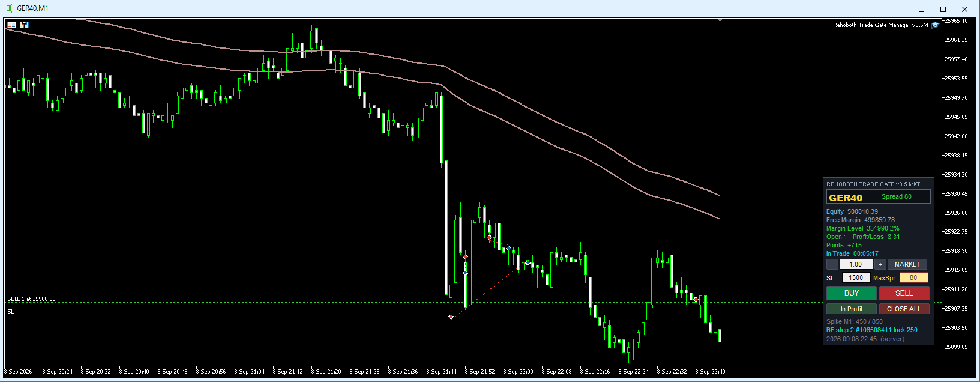Edit the MaxSpr field showing 80
The height and width of the screenshot is (382, 980).
click(x=913, y=277)
